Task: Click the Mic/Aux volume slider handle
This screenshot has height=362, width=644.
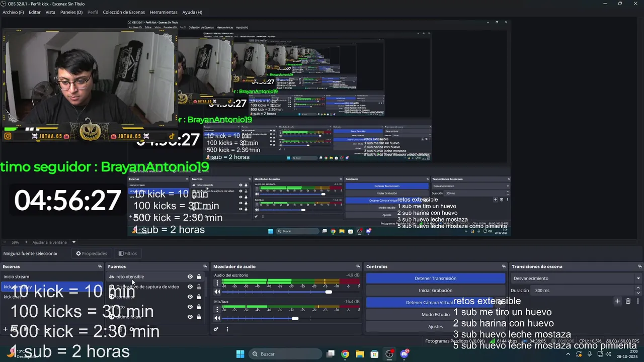Action: 295,318
